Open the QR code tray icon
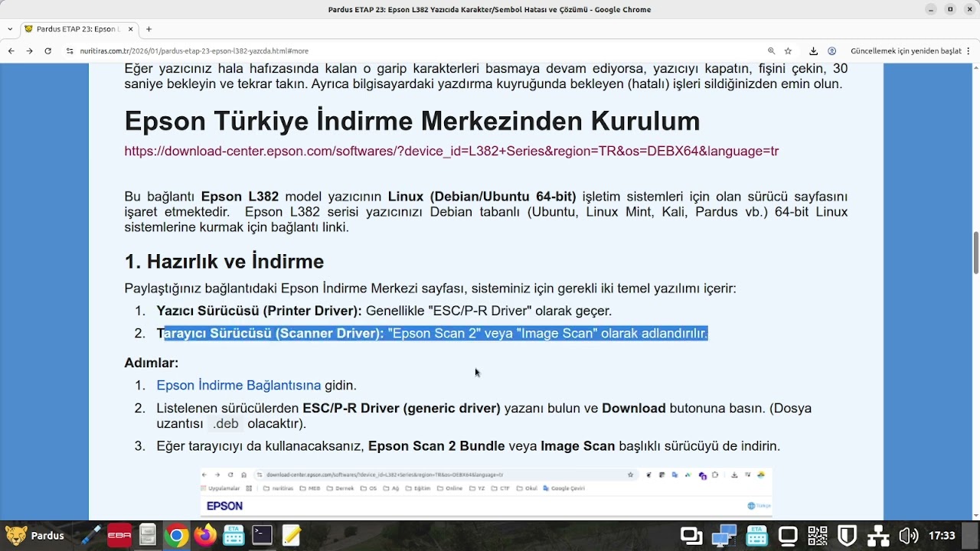 tap(818, 536)
